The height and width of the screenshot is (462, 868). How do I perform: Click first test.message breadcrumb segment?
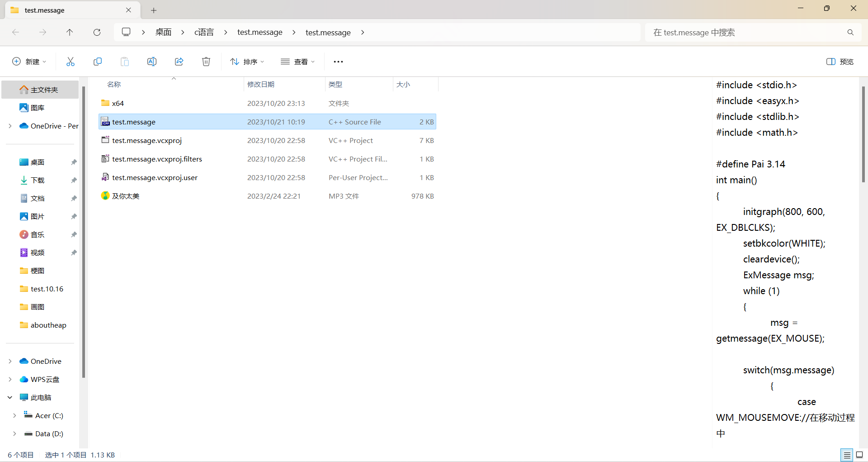pyautogui.click(x=260, y=32)
